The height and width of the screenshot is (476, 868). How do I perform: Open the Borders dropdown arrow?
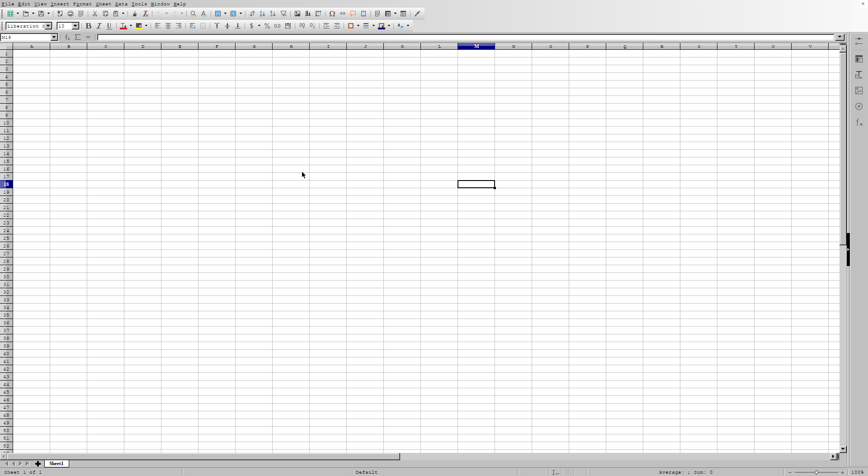358,26
